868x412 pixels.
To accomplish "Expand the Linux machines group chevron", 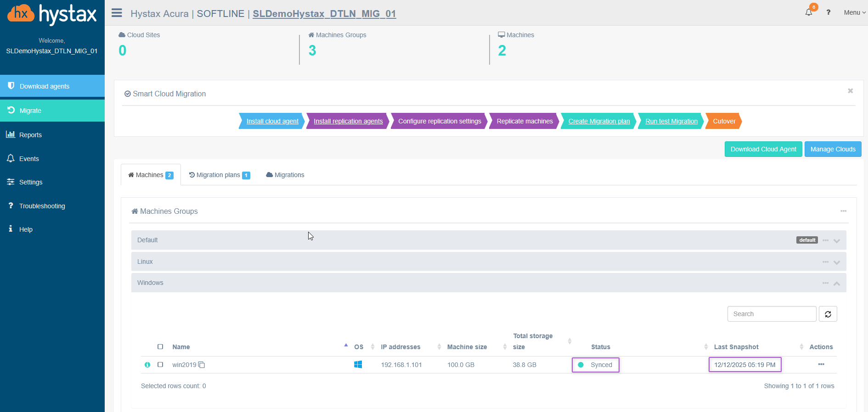I will pos(837,262).
